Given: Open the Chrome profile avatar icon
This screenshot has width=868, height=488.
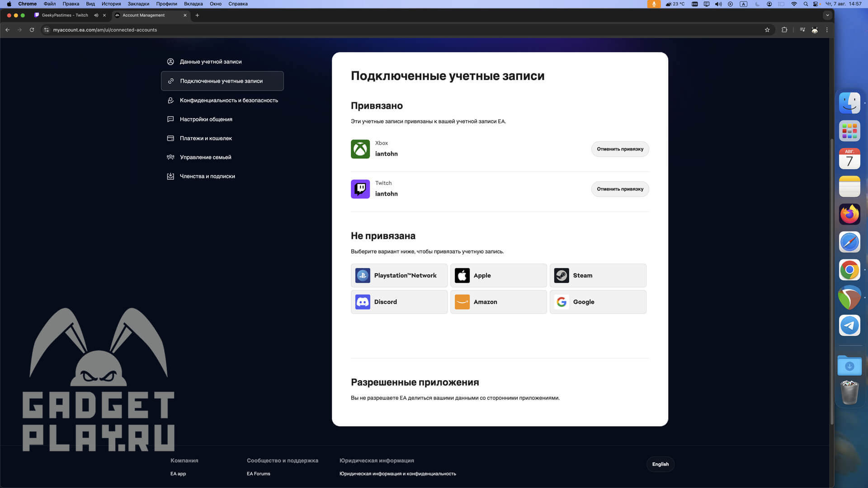Looking at the screenshot, I should point(815,30).
